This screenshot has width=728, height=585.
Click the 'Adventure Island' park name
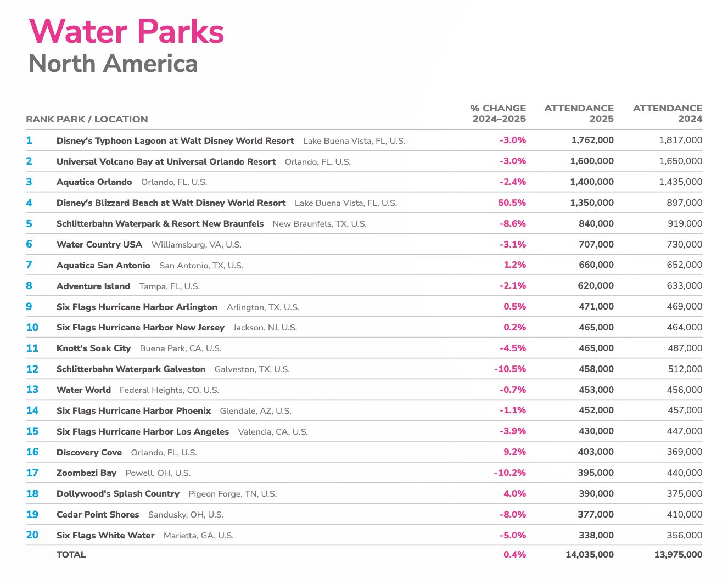pos(93,286)
